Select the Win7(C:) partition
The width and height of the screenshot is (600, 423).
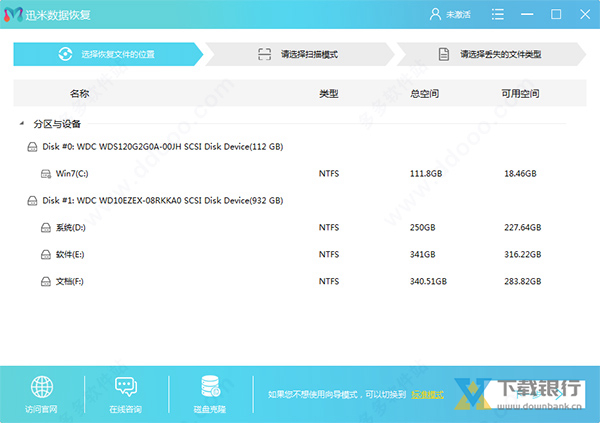pyautogui.click(x=72, y=173)
